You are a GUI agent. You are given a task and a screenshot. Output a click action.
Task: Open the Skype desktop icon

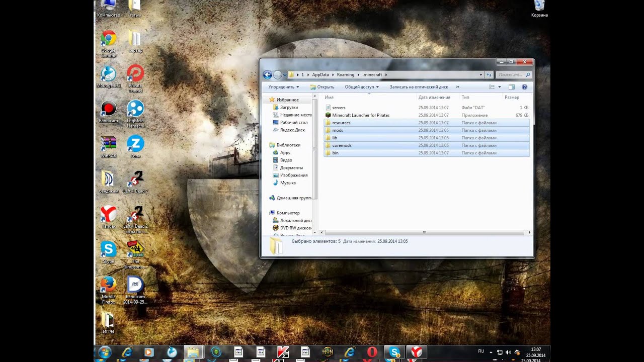pyautogui.click(x=109, y=253)
